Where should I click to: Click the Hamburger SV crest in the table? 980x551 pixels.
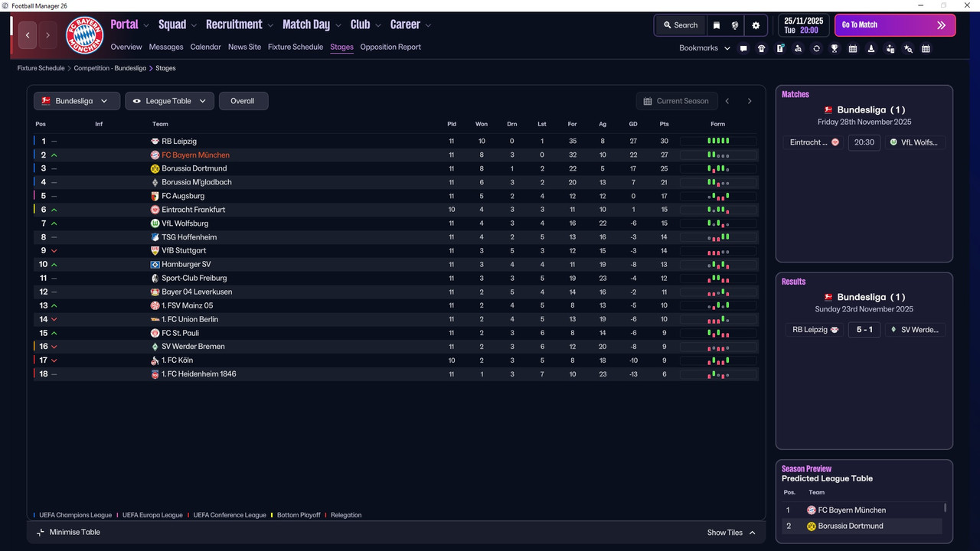(155, 265)
